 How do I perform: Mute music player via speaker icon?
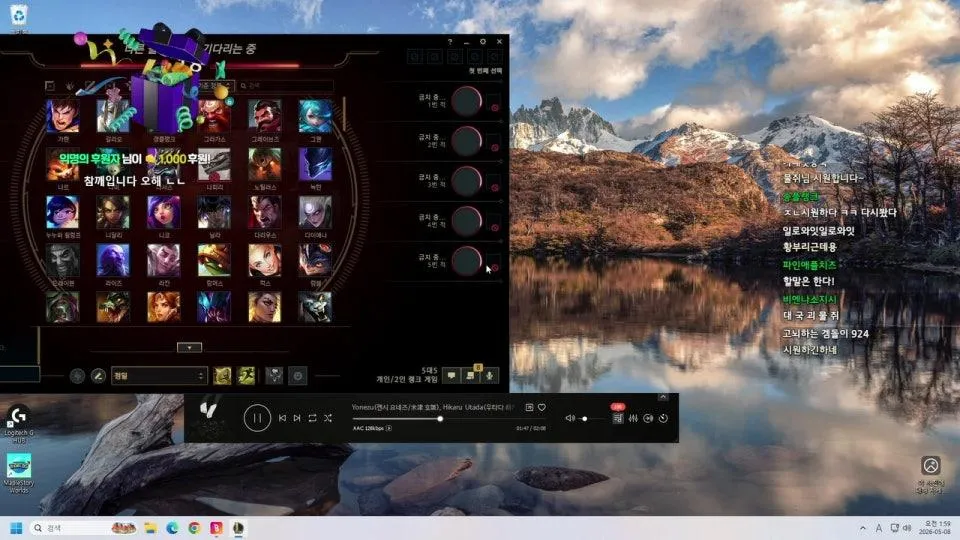tap(569, 418)
